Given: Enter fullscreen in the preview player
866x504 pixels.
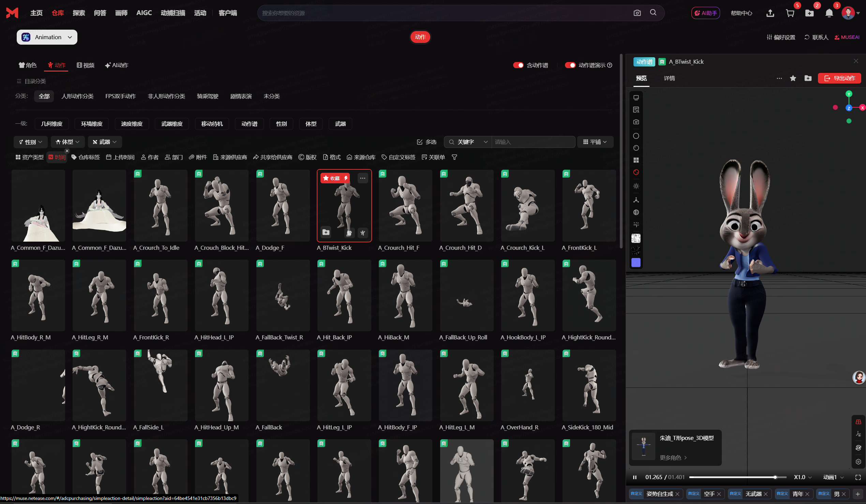Looking at the screenshot, I should click(x=858, y=477).
